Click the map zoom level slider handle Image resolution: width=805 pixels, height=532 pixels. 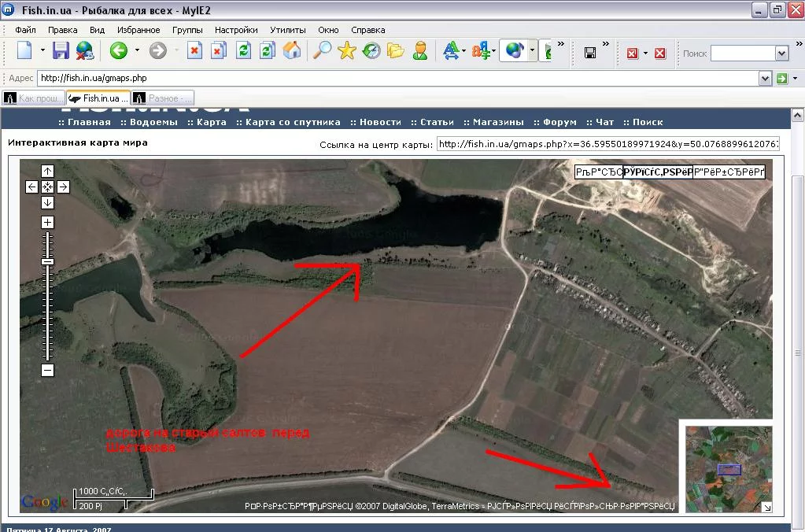(47, 261)
